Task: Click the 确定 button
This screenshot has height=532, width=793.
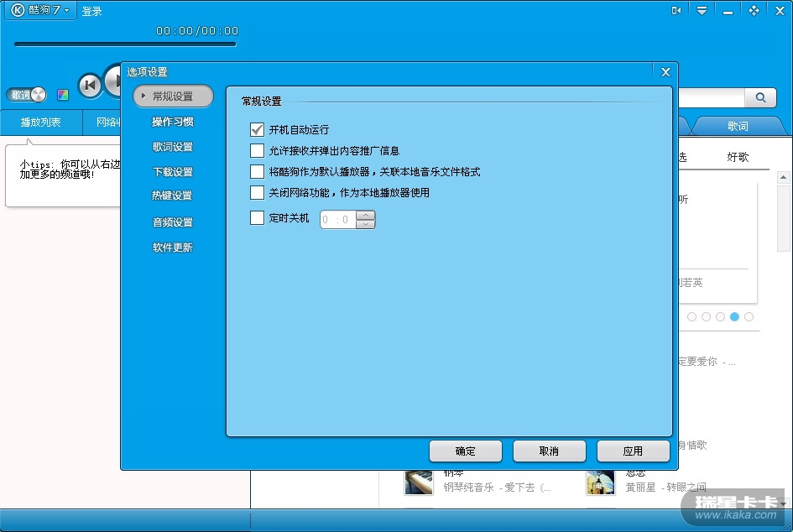Action: click(465, 451)
